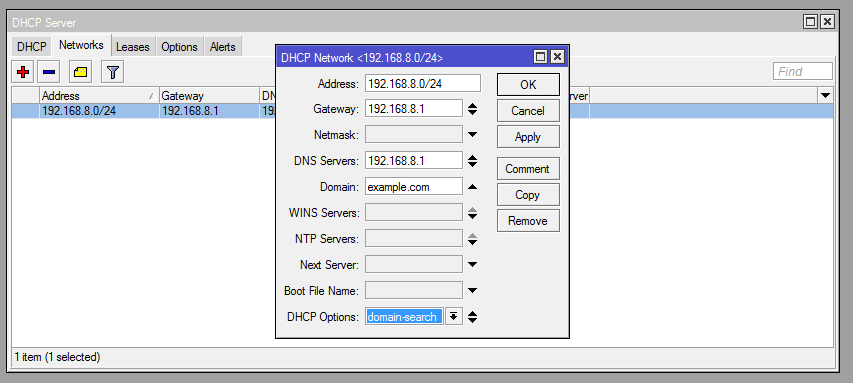This screenshot has width=853, height=383.
Task: Expand the Netmask field arrow
Action: 472,135
